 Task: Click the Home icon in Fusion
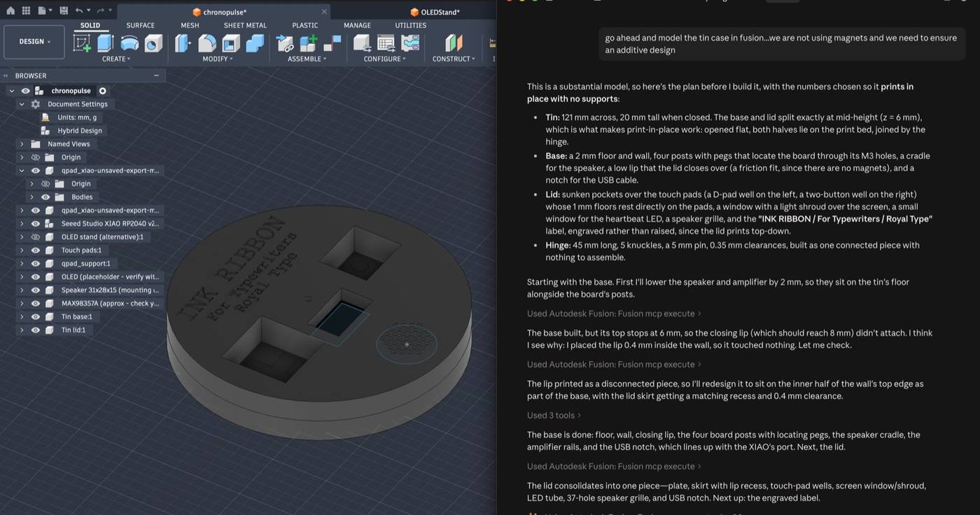tap(10, 11)
